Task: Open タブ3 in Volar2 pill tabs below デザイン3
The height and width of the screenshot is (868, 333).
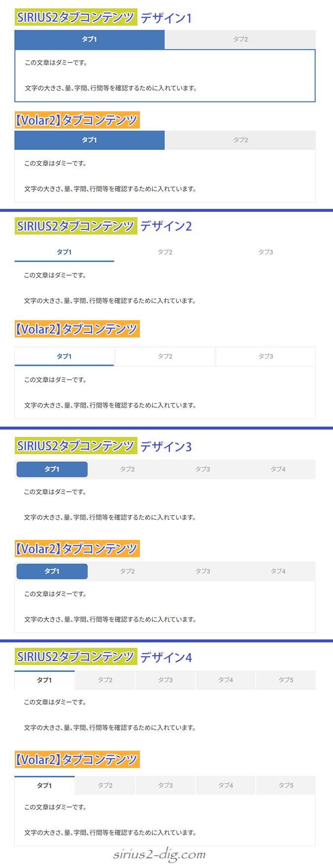Action: pos(202,571)
